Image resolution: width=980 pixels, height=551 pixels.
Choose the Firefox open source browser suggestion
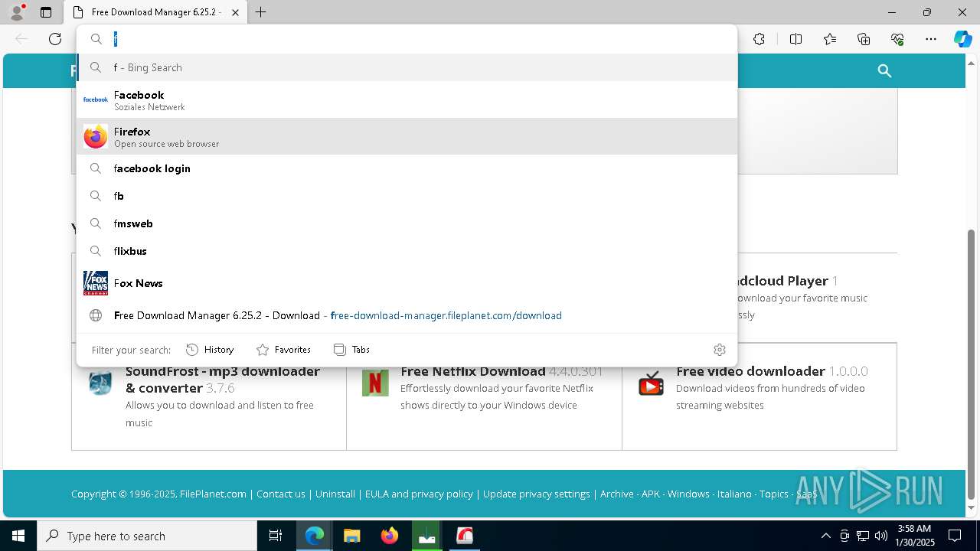coord(407,136)
